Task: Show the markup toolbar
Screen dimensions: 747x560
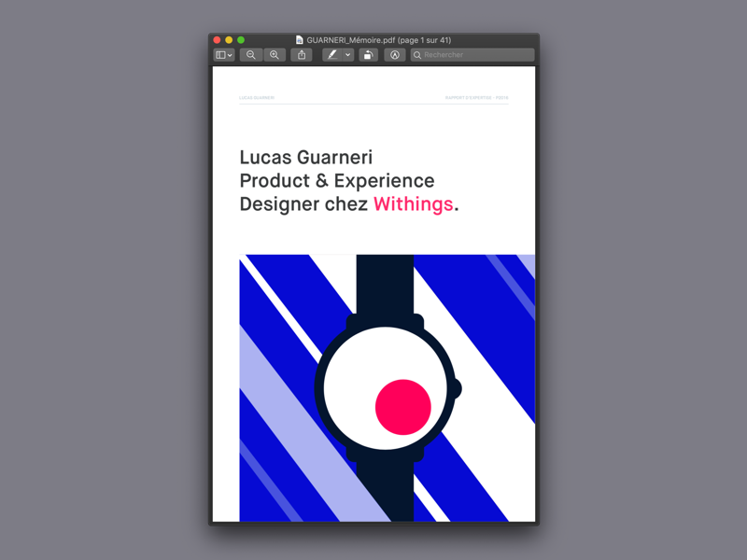Action: tap(394, 55)
